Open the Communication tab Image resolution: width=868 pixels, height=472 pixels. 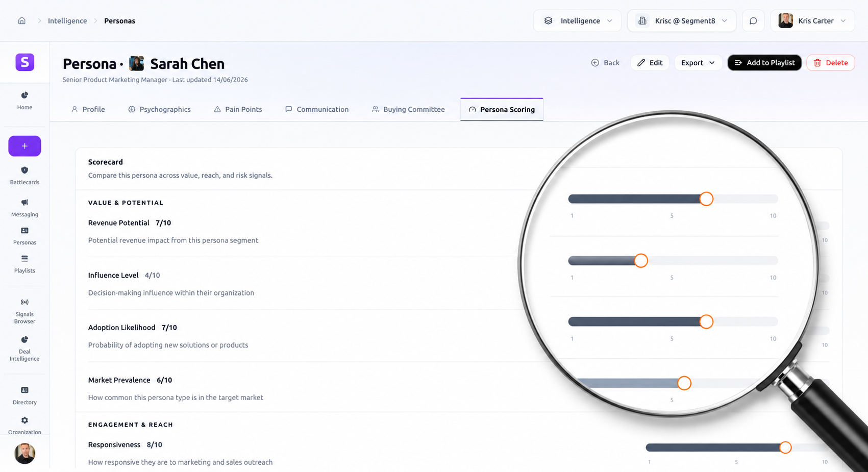coord(317,109)
